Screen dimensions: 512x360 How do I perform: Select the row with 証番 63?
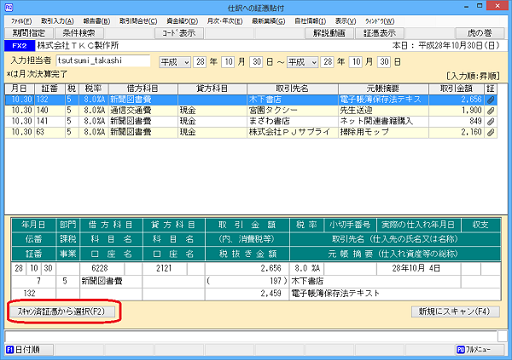tap(251, 132)
